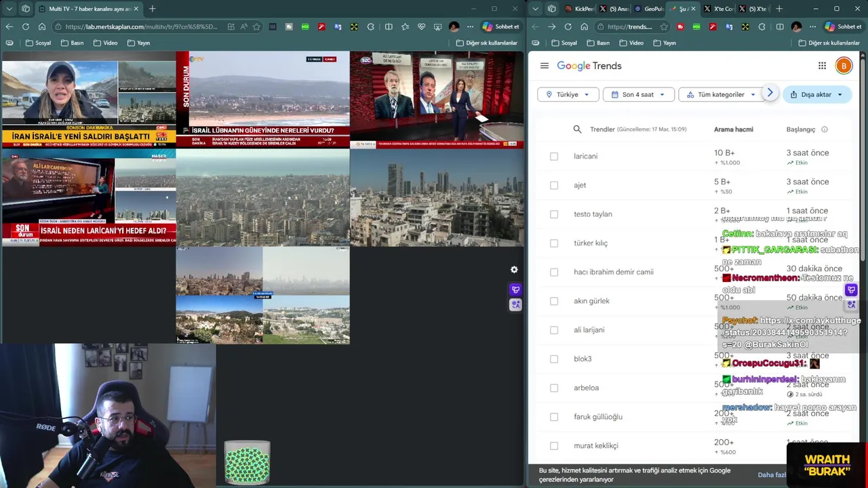Tick checkbox for blok3 trend
Screen dimensions: 868x488
click(554, 359)
